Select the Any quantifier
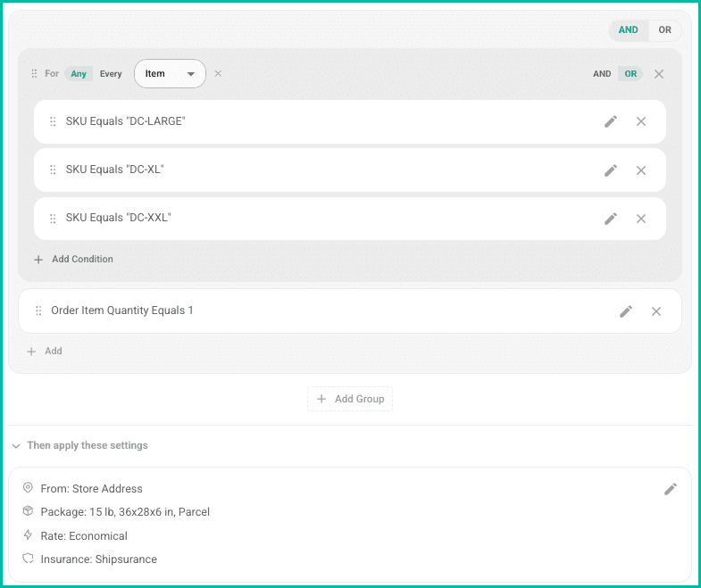This screenshot has height=588, width=701. click(79, 74)
